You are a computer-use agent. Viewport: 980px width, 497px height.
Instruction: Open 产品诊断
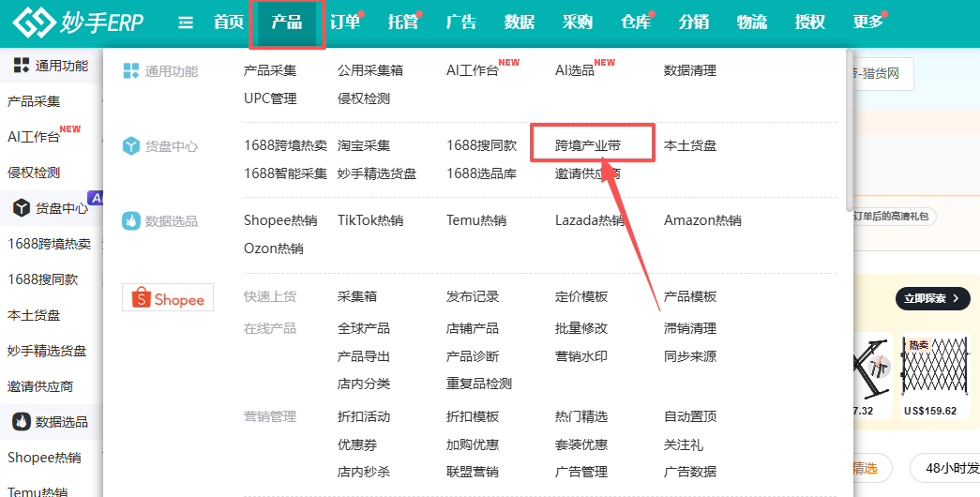(473, 356)
